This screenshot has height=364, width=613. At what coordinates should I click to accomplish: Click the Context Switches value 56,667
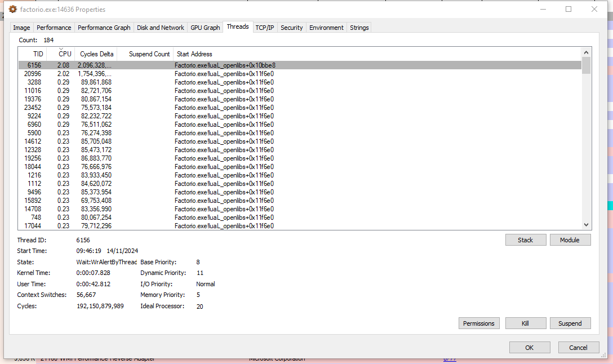point(86,295)
